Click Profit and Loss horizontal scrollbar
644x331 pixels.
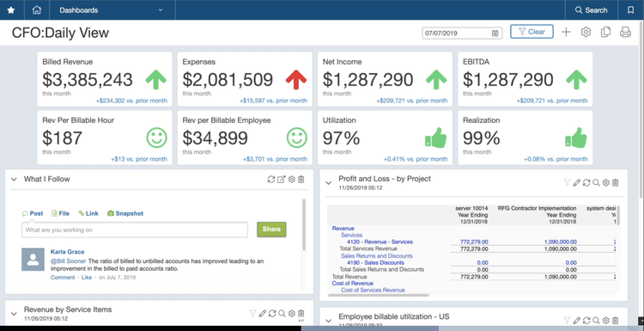coord(378,295)
